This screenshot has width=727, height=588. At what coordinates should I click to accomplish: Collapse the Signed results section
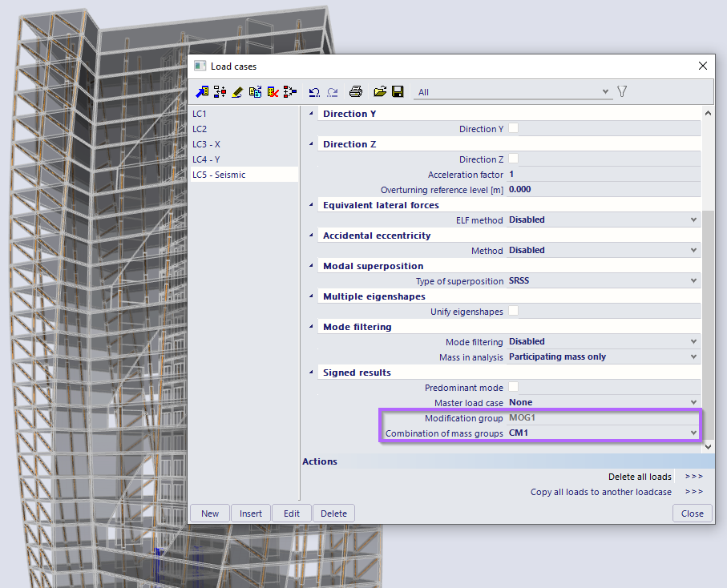click(311, 372)
